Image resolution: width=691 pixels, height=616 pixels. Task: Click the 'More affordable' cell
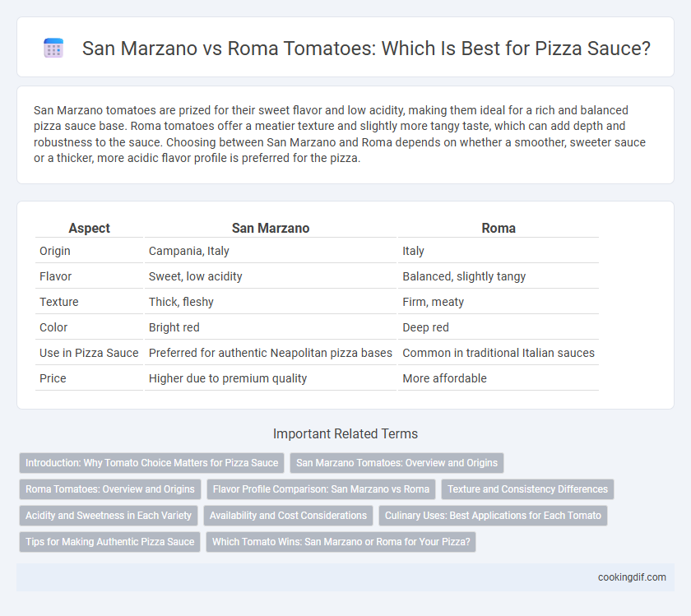click(499, 378)
